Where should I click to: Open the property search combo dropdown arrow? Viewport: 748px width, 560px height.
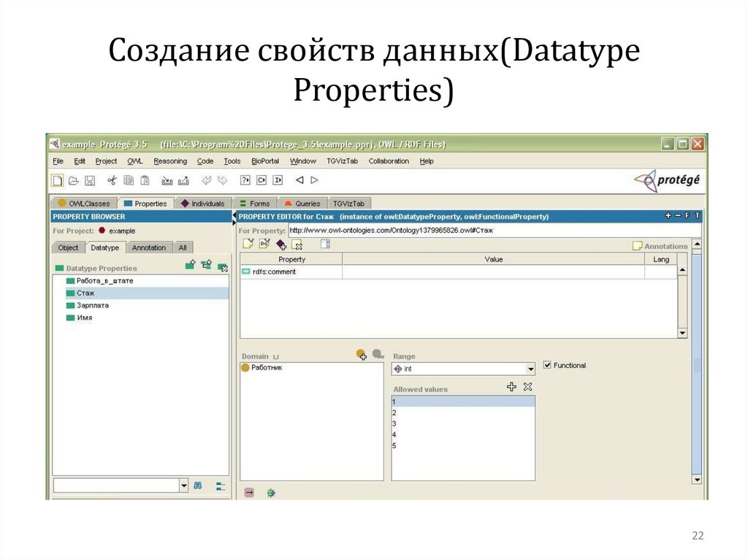pyautogui.click(x=184, y=486)
